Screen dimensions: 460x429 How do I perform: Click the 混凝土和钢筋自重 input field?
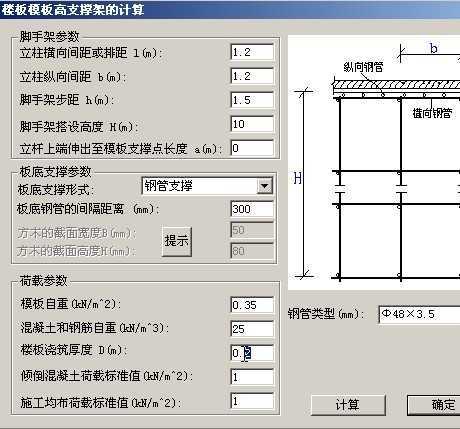tap(252, 329)
